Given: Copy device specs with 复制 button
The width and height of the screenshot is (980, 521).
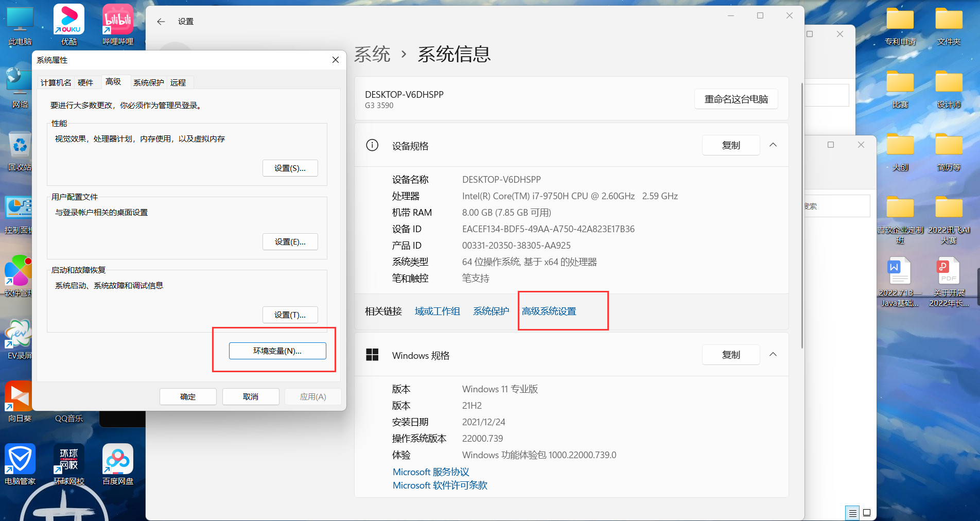Looking at the screenshot, I should tap(731, 145).
